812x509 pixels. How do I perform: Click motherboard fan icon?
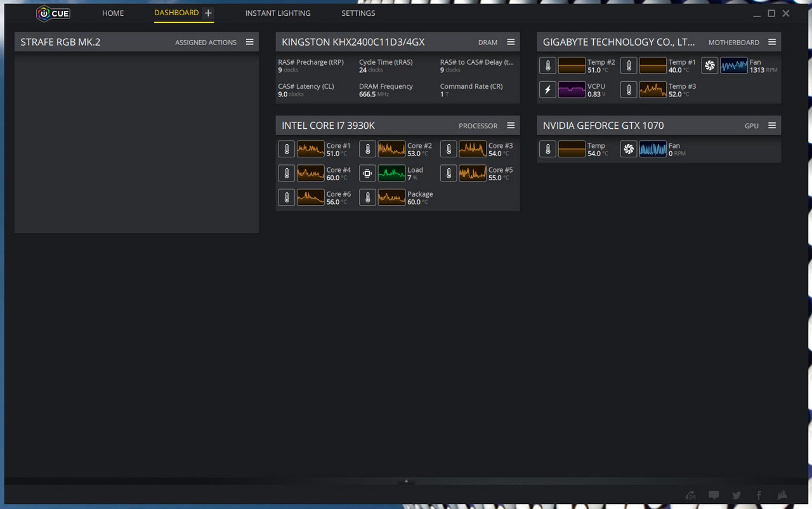(x=710, y=65)
